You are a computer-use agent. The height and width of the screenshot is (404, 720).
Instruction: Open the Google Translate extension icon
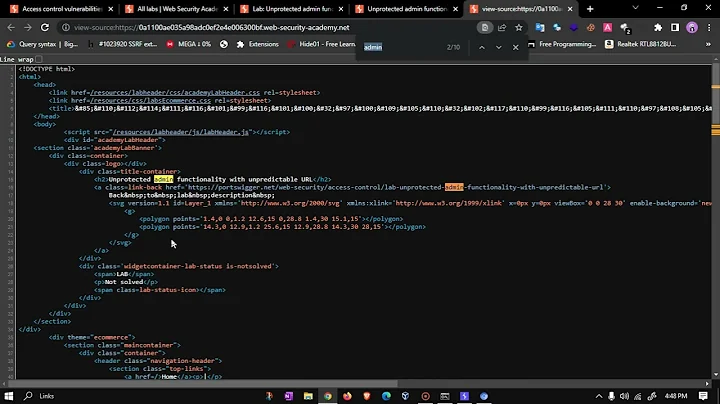coord(540,28)
